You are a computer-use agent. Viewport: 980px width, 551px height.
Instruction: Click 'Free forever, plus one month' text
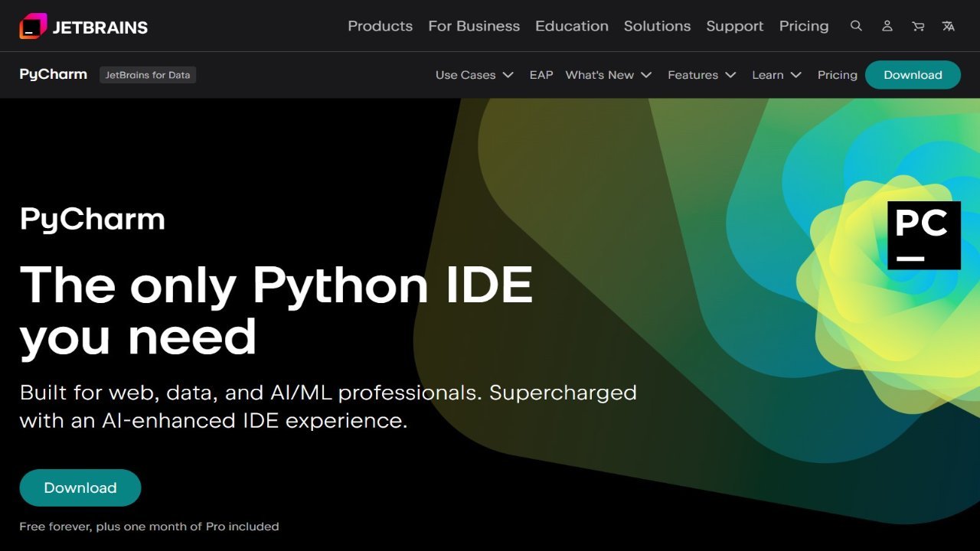[x=149, y=527]
